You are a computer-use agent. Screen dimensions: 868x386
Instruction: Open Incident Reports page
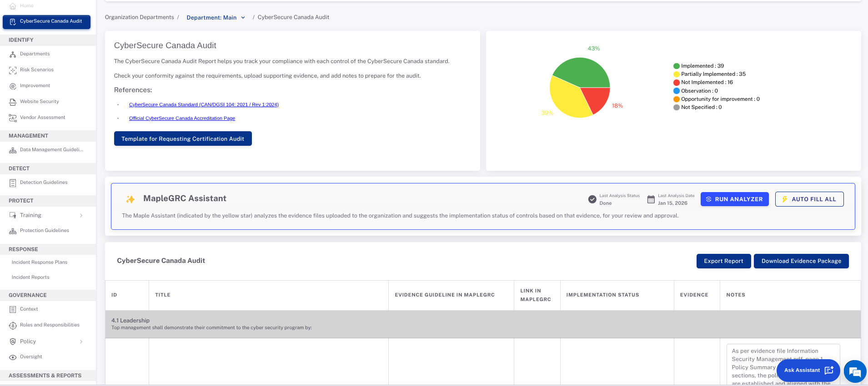click(30, 277)
